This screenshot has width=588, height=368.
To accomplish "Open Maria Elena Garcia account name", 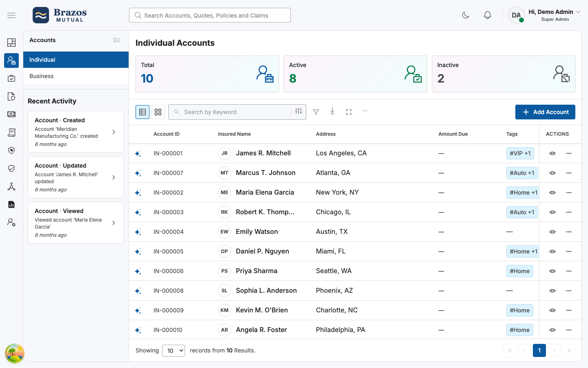I will point(265,192).
